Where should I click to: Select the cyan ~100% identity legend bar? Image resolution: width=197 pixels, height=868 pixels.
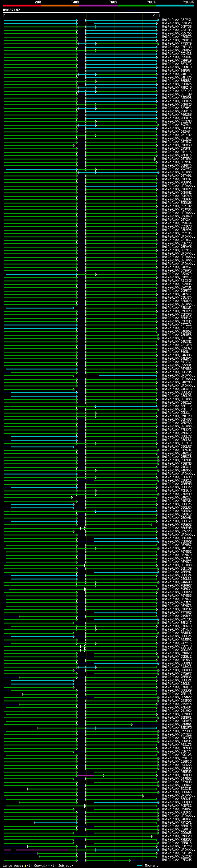pyautogui.click(x=175, y=6)
